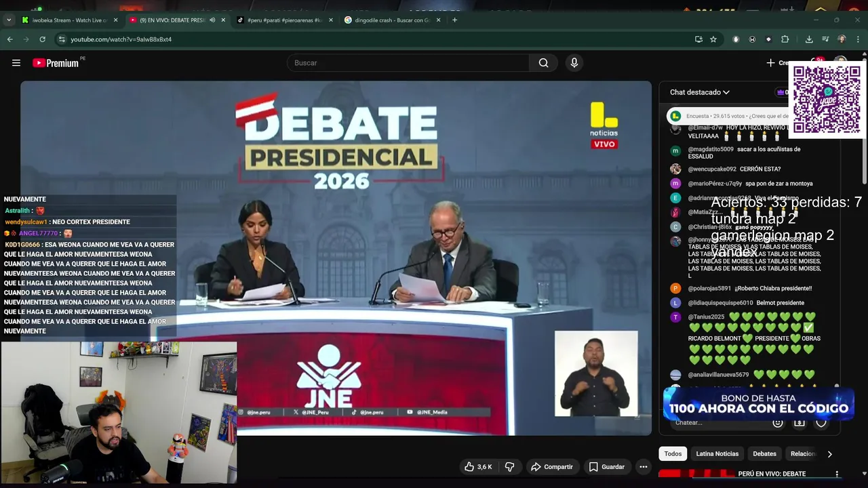The height and width of the screenshot is (488, 868).
Task: Close the dingodile crash tab
Action: click(x=438, y=20)
